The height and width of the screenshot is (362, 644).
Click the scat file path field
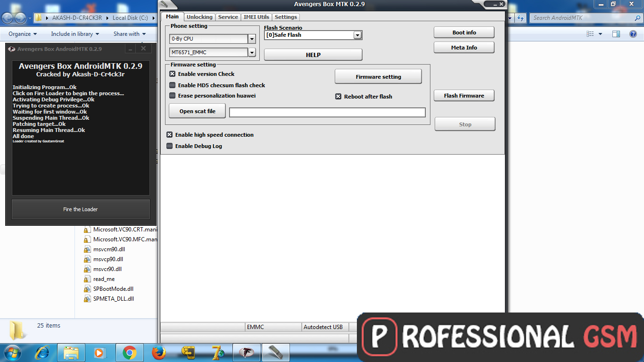click(327, 112)
